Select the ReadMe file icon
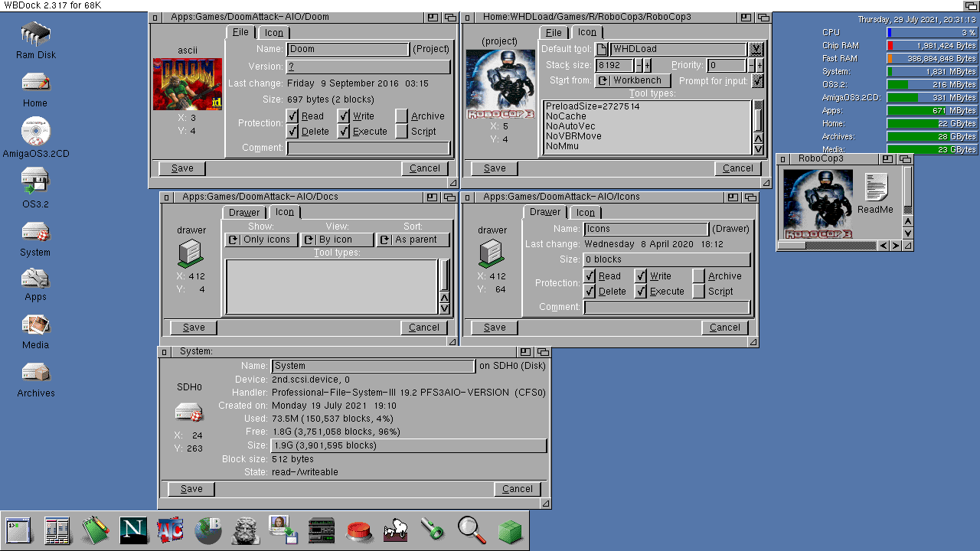Image resolution: width=980 pixels, height=551 pixels. (875, 194)
